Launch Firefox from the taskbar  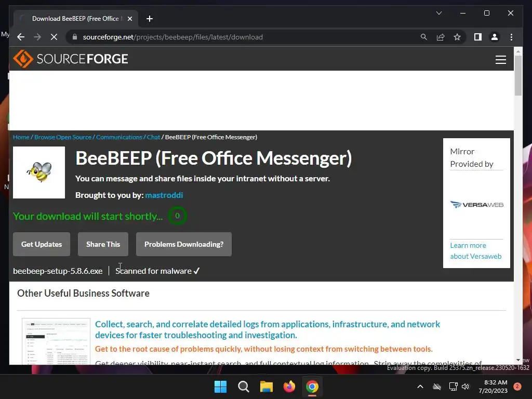coord(289,387)
